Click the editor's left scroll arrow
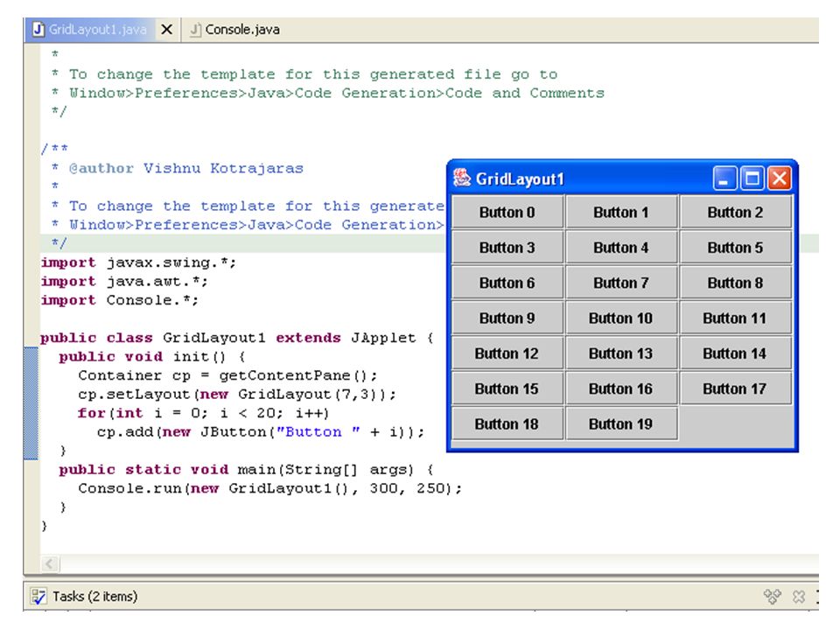The image size is (840, 630). [x=50, y=563]
